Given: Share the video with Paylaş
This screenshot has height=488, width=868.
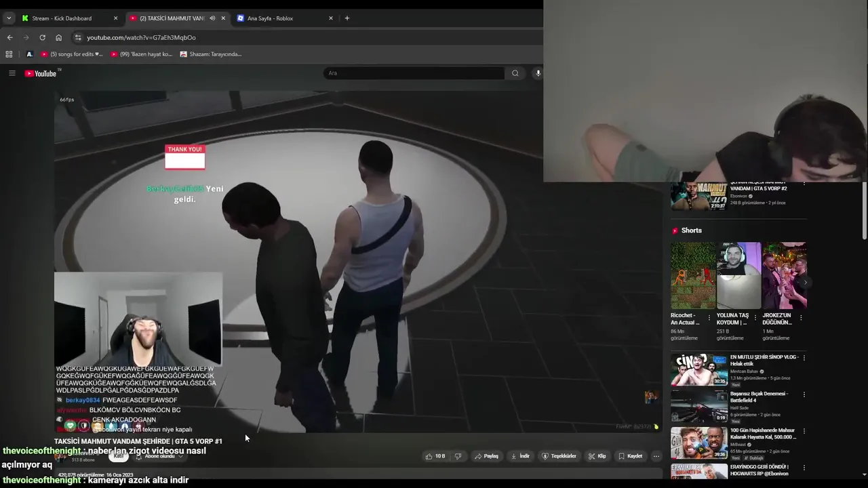Looking at the screenshot, I should pos(487,456).
